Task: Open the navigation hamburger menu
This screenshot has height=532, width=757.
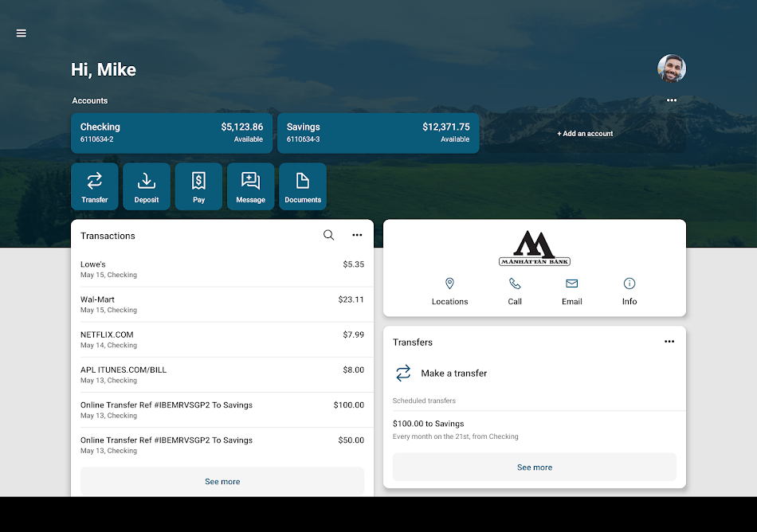Action: [21, 33]
